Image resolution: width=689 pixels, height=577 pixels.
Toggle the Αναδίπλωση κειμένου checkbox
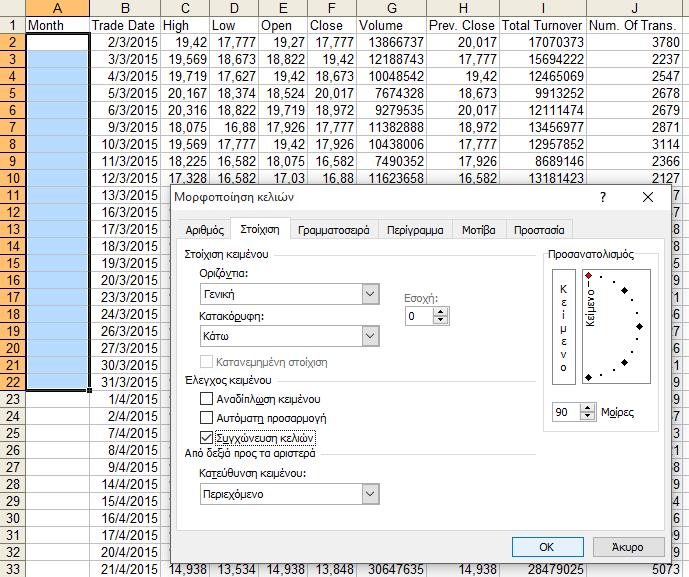pyautogui.click(x=206, y=399)
